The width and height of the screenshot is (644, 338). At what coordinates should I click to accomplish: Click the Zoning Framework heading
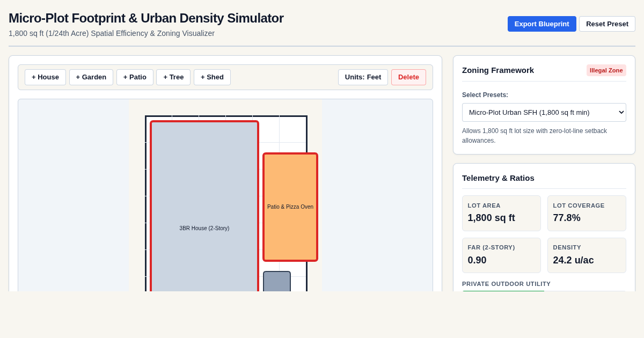[x=498, y=70]
